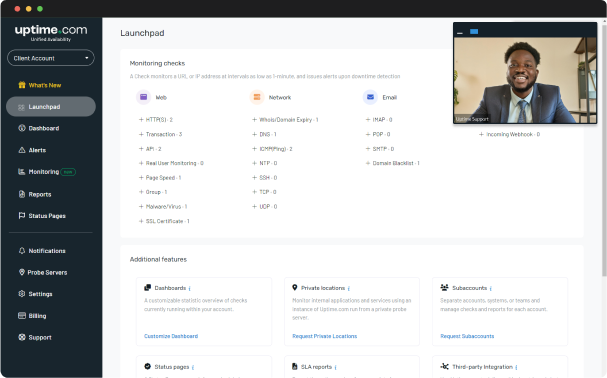Click Request Subaccounts link
This screenshot has height=378, width=607.
[467, 336]
